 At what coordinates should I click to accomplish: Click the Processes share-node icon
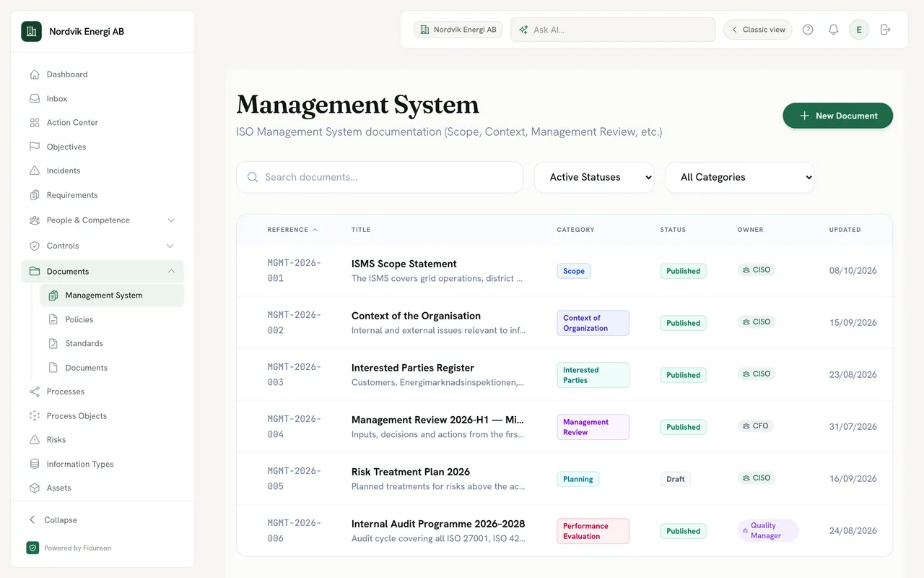(x=35, y=392)
